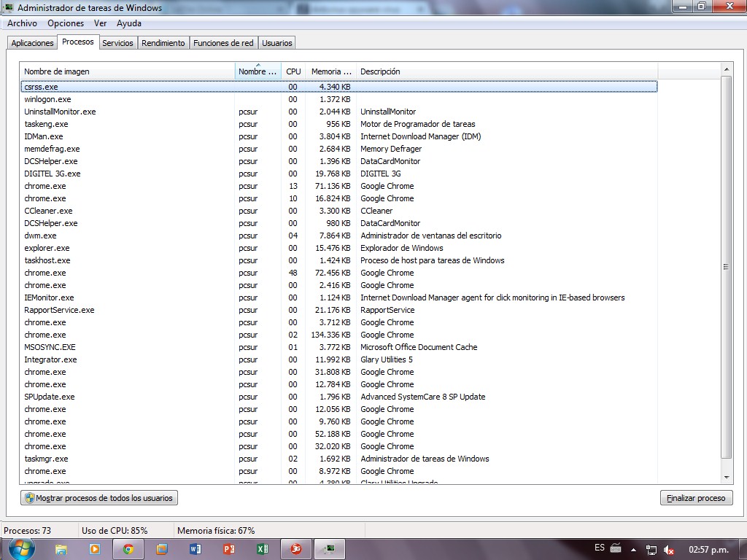Click 'Memoria física: 67%' in status bar
The width and height of the screenshot is (747, 560).
click(216, 531)
